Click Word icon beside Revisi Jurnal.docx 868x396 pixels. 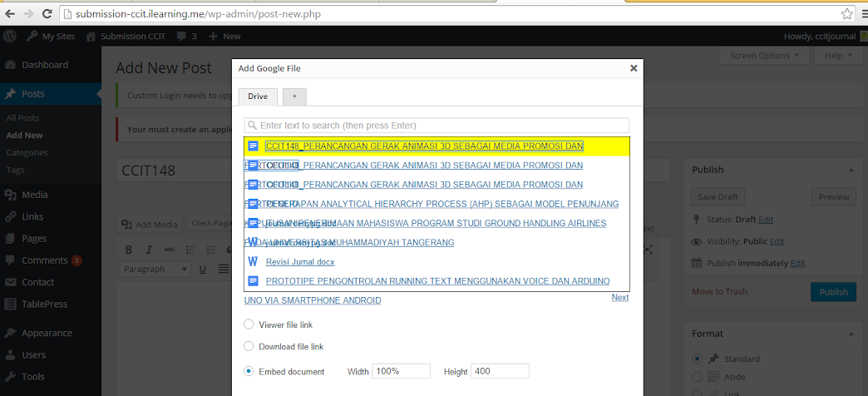click(253, 261)
